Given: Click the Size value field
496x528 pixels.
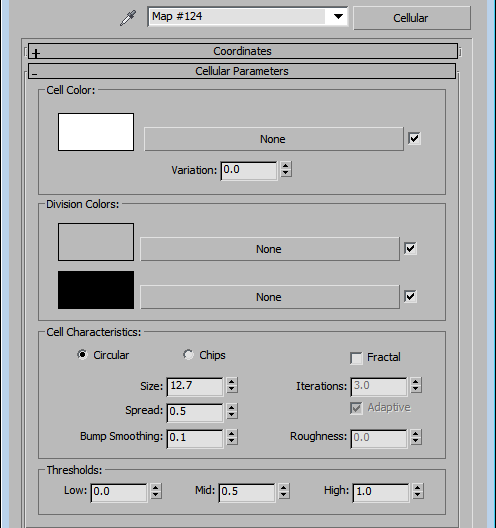Looking at the screenshot, I should (x=195, y=386).
